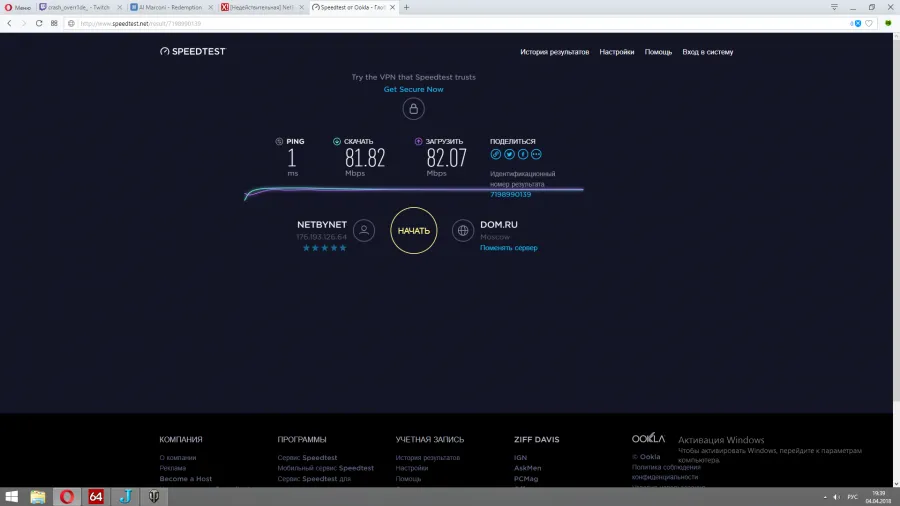Click the DOM.RU server name
This screenshot has height=506, width=900.
click(499, 225)
